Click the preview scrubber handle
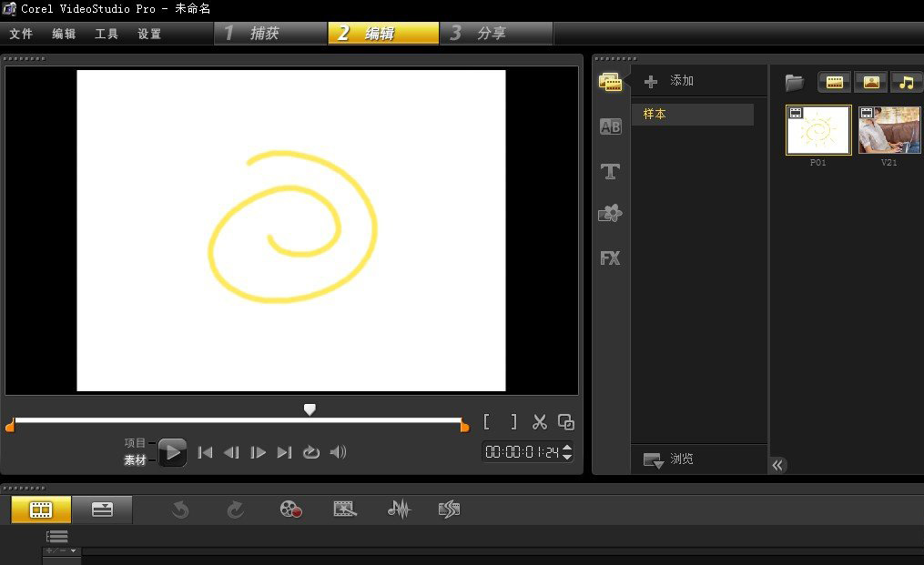This screenshot has width=924, height=565. pyautogui.click(x=310, y=410)
